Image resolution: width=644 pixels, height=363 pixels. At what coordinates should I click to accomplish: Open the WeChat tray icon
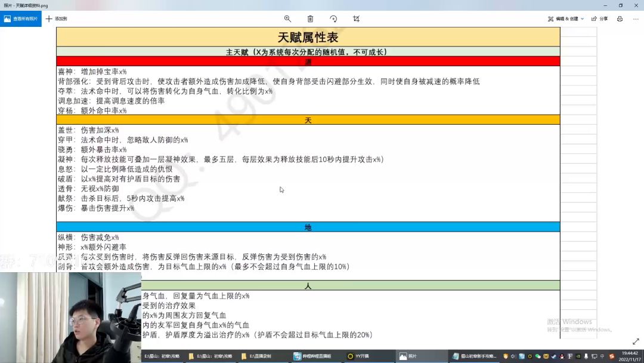(538, 356)
